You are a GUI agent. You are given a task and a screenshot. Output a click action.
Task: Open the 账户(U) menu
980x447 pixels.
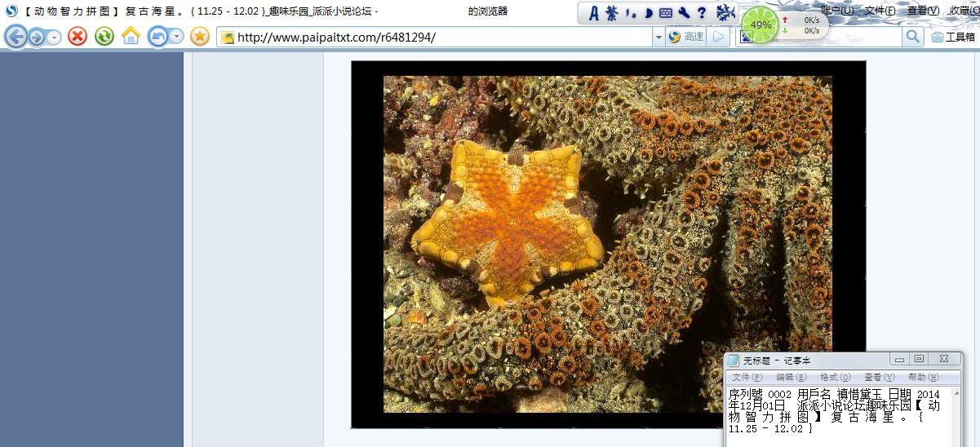(837, 11)
